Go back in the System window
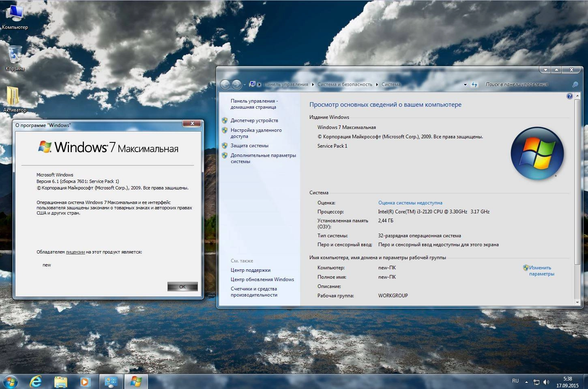Viewport: 588px width, 389px height. click(x=225, y=84)
